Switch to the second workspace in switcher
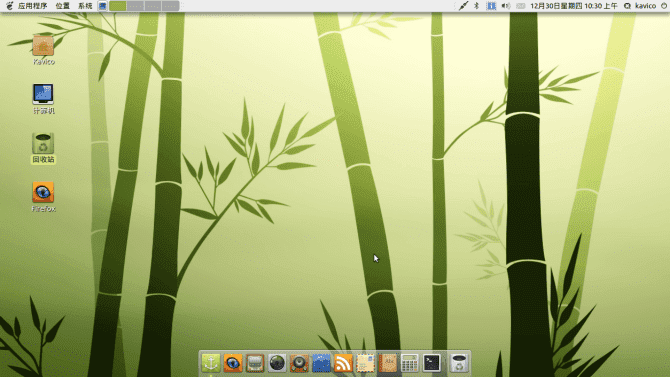 pos(135,6)
